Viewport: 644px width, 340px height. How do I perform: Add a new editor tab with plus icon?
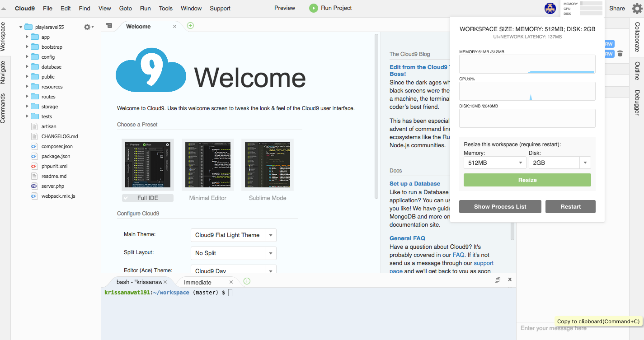(190, 26)
